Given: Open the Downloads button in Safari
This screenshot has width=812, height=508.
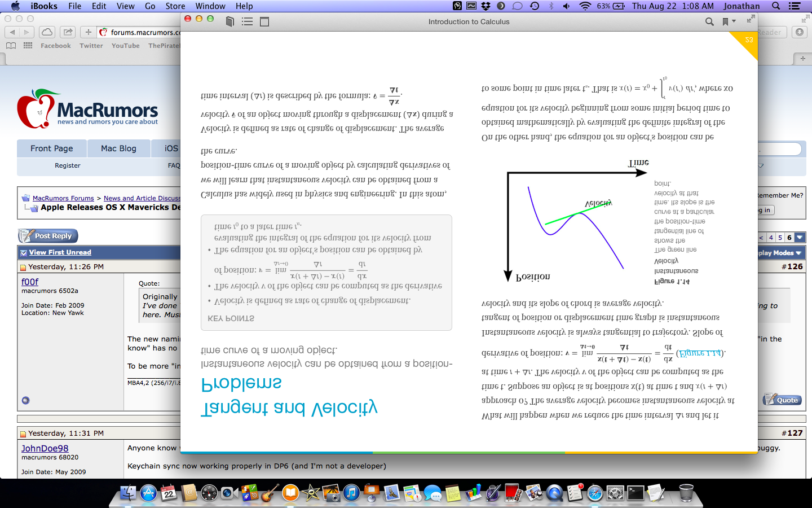Looking at the screenshot, I should (800, 32).
